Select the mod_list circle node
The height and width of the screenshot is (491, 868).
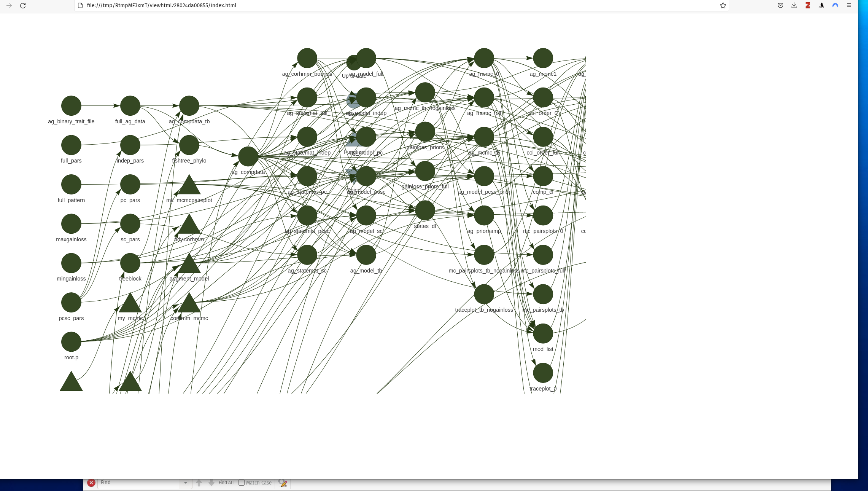(x=543, y=333)
